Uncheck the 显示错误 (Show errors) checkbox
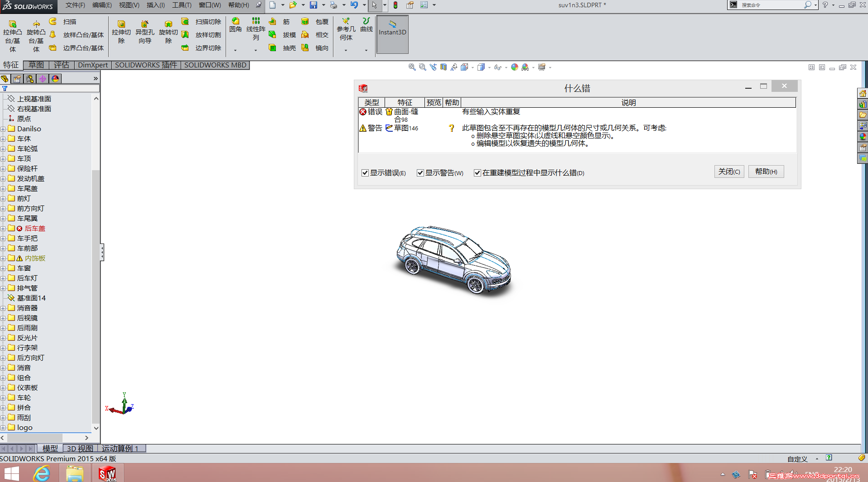Image resolution: width=868 pixels, height=482 pixels. (x=365, y=173)
